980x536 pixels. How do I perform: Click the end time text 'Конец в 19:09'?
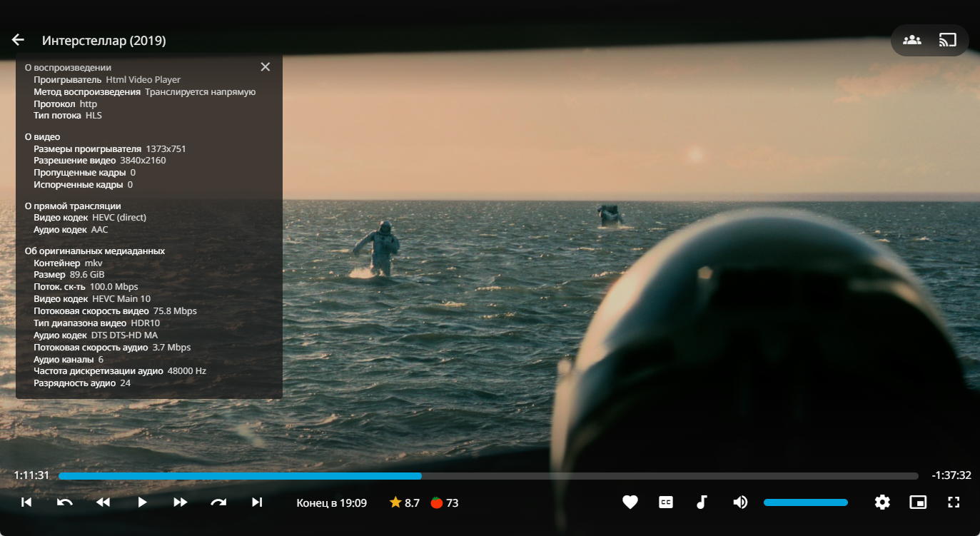click(x=332, y=503)
